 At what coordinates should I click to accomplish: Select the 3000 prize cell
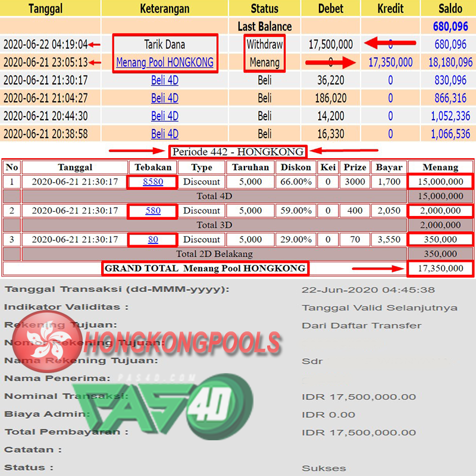click(x=355, y=181)
